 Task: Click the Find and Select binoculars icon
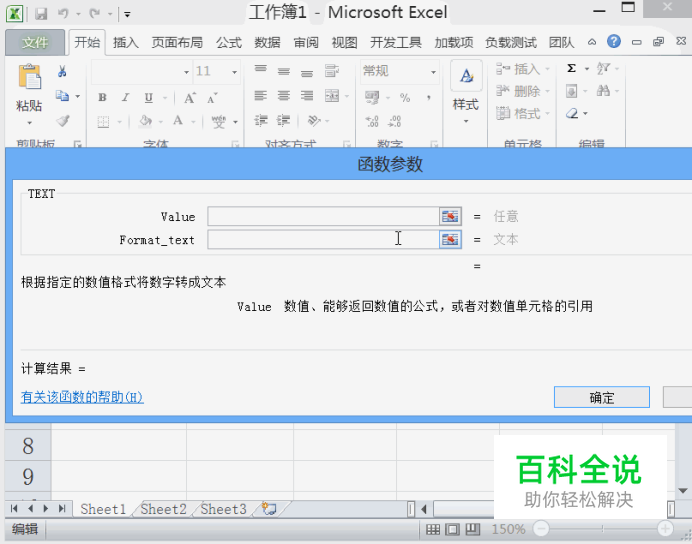click(x=603, y=91)
